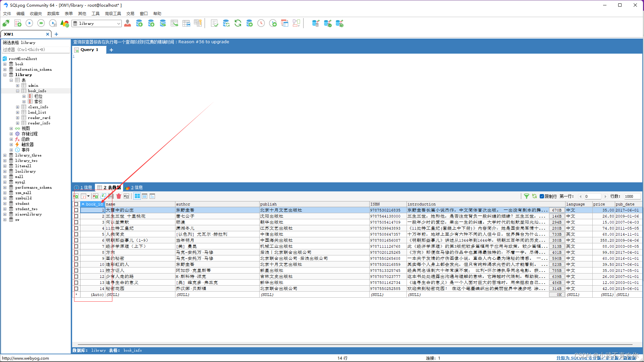Click the format query icon
The image size is (644, 362).
214,23
